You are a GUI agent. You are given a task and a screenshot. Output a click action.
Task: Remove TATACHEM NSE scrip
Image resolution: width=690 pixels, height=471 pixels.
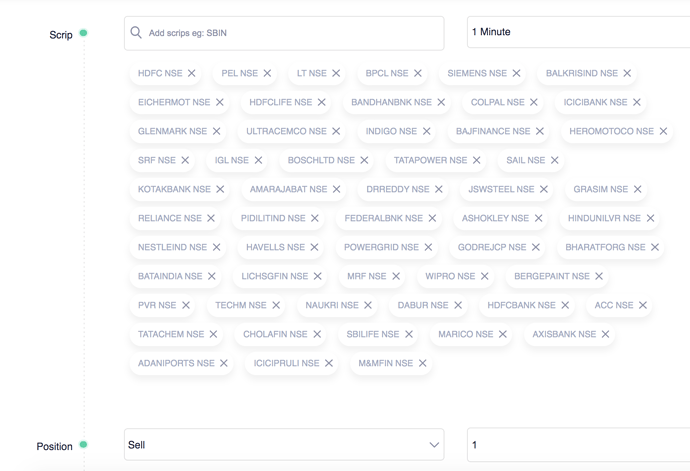[213, 334]
